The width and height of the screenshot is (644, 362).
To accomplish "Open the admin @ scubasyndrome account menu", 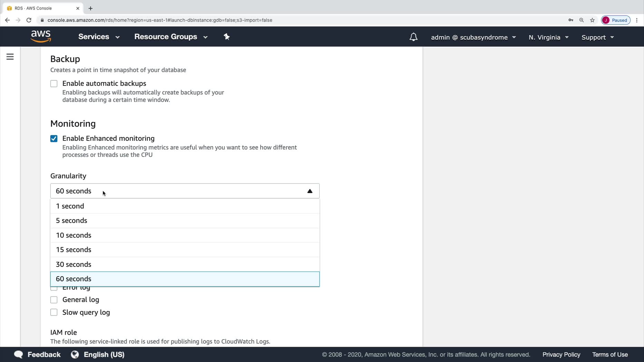I will [x=474, y=37].
